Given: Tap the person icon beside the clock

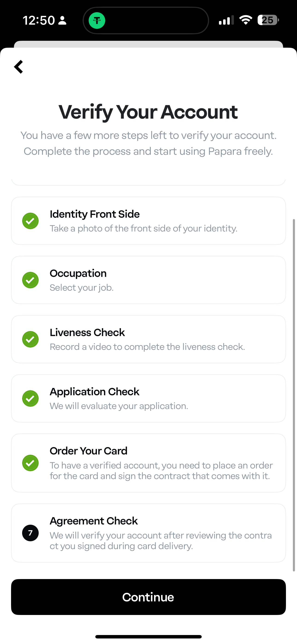Looking at the screenshot, I should coord(62,20).
